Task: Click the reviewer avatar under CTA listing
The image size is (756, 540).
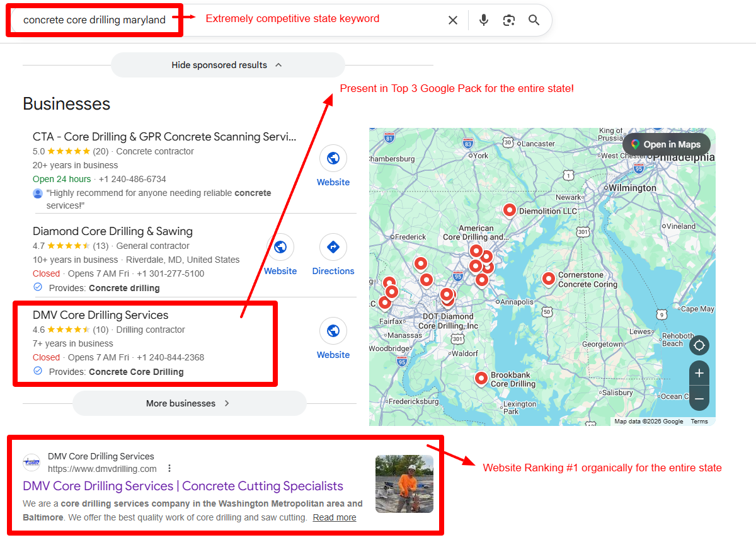Action: tap(38, 193)
